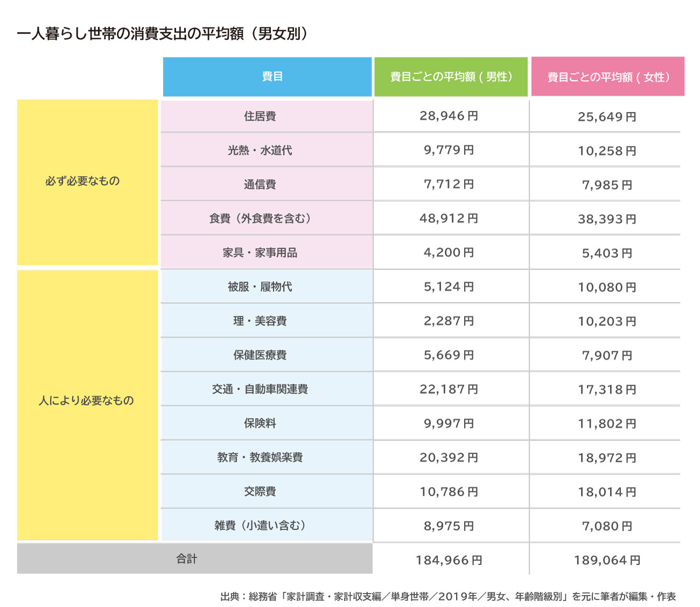
Task: Click the 光熱・水道代 row label
Action: coord(260,150)
